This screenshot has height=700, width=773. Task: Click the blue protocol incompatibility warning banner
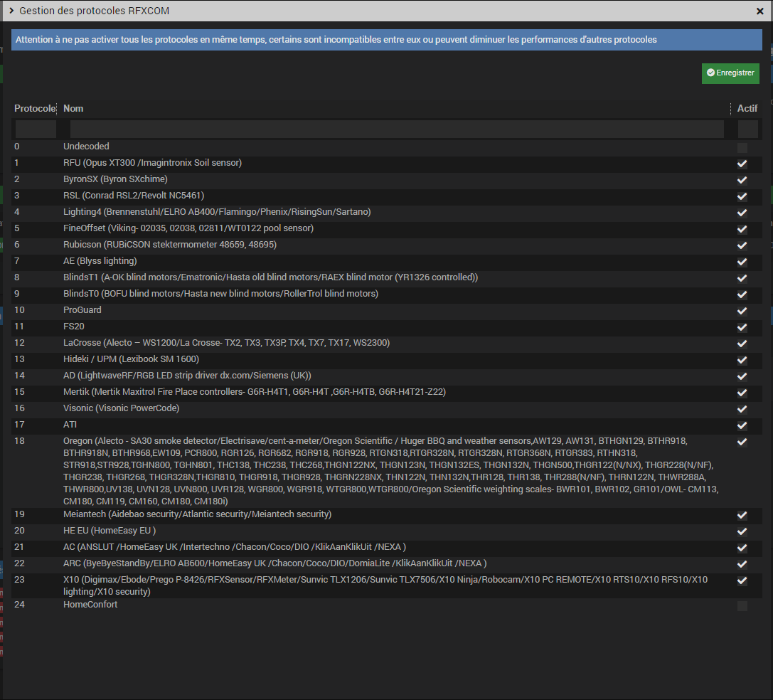(387, 40)
